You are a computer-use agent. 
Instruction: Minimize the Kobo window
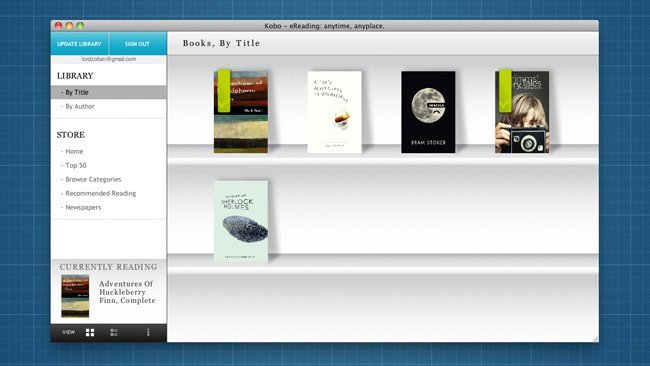(x=69, y=26)
